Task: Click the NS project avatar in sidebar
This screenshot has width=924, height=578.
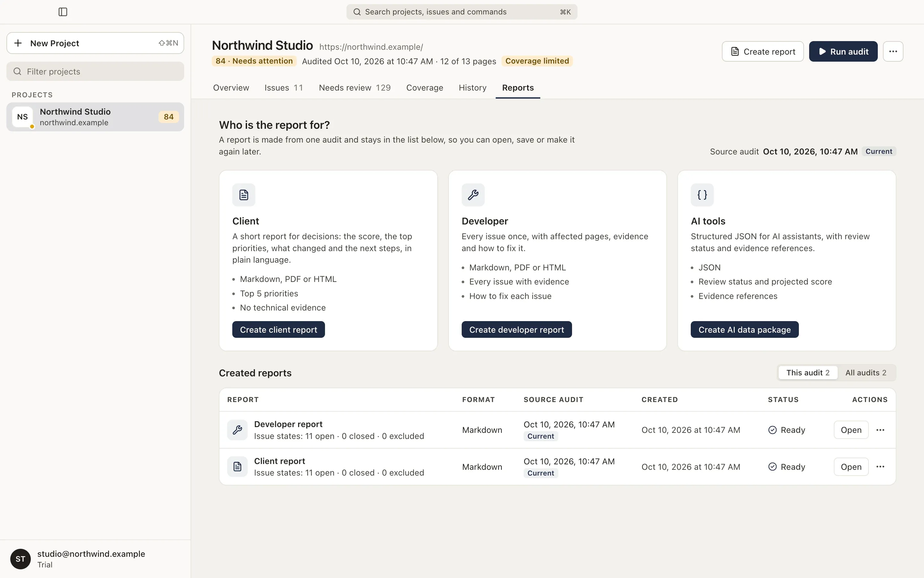Action: (22, 117)
